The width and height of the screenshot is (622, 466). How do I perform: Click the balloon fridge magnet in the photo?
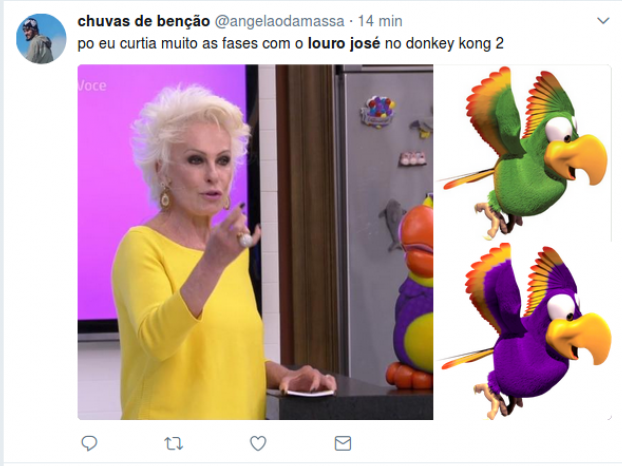click(x=378, y=111)
